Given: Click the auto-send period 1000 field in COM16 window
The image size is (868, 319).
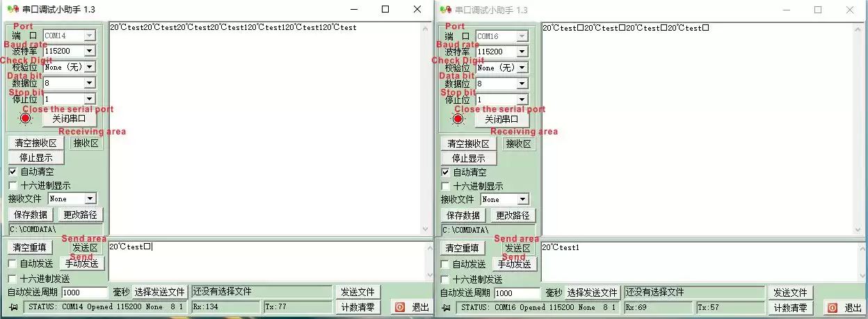Looking at the screenshot, I should pos(517,293).
